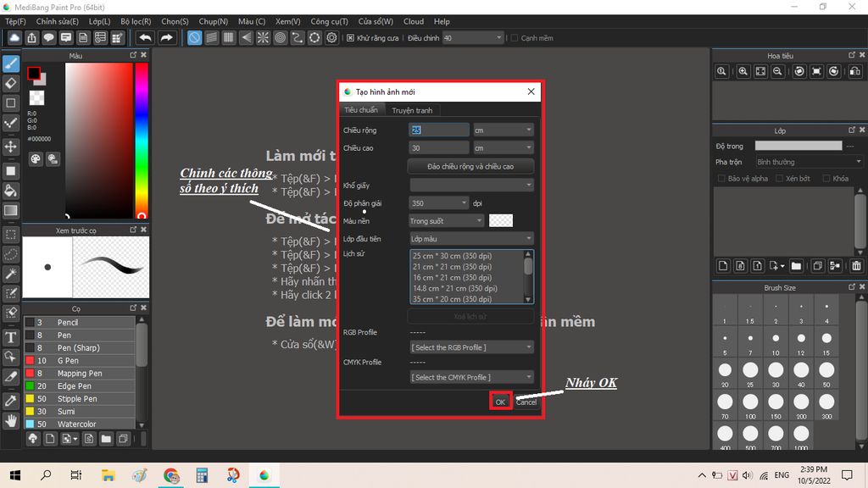This screenshot has width=868, height=488.
Task: Click Đảo chiều rộng và chiều cao button
Action: (x=470, y=166)
